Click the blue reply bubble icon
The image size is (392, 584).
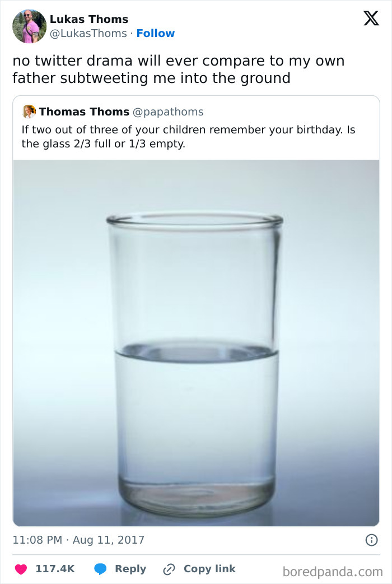(100, 569)
